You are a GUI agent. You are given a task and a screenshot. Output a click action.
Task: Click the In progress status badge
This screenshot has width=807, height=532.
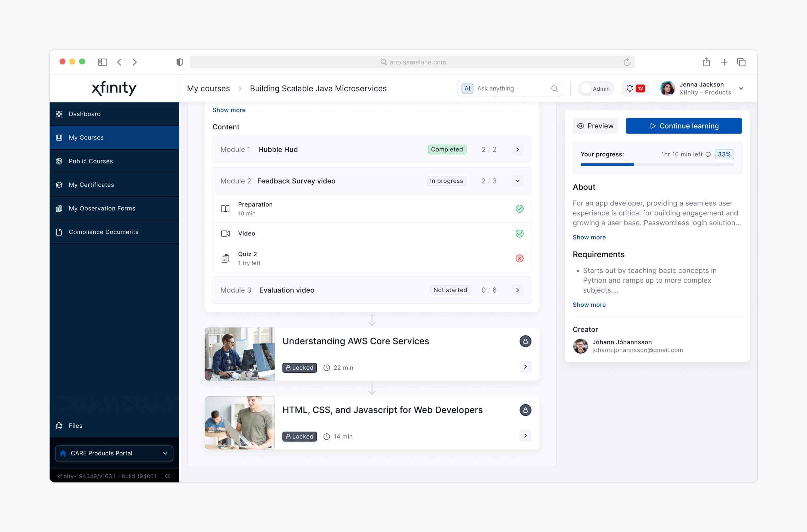[446, 181]
